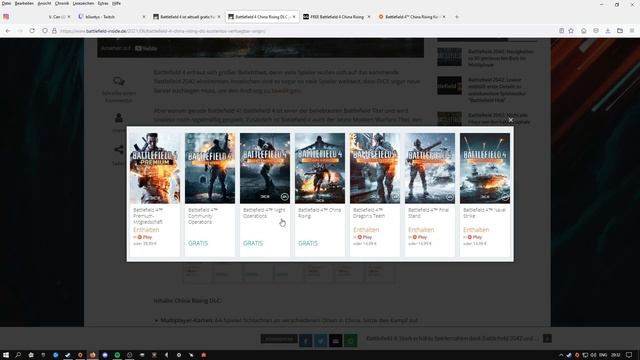Show hidden system tray icons

561,355
